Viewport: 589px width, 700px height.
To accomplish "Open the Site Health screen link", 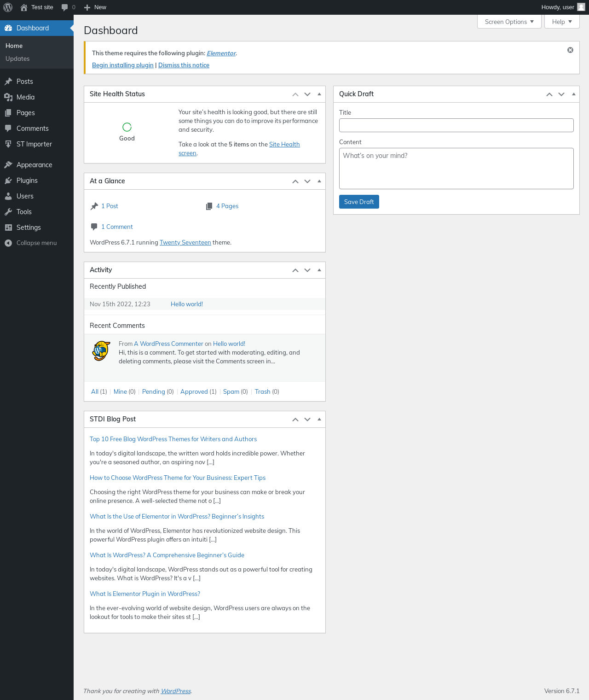I will 284,145.
